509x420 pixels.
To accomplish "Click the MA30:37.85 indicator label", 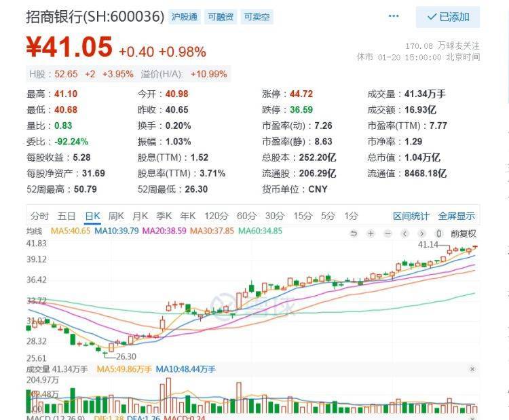I will coord(212,231).
